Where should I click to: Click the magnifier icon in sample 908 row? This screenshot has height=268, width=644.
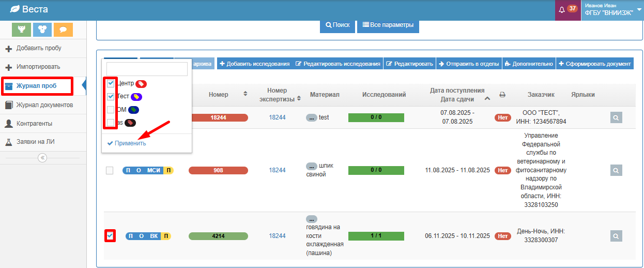[616, 170]
